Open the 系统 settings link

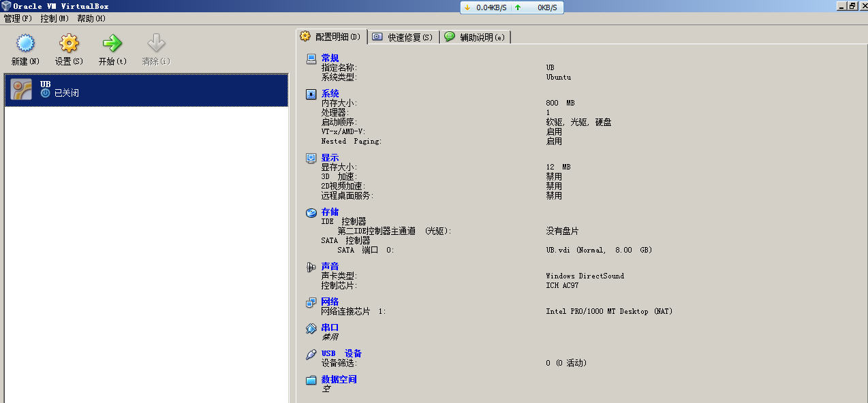[330, 94]
